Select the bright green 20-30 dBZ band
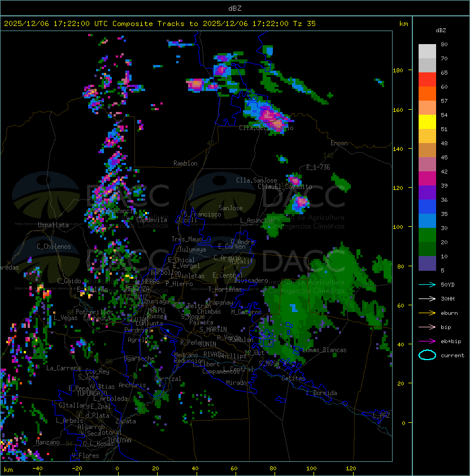The width and height of the screenshot is (470, 476). tap(427, 235)
